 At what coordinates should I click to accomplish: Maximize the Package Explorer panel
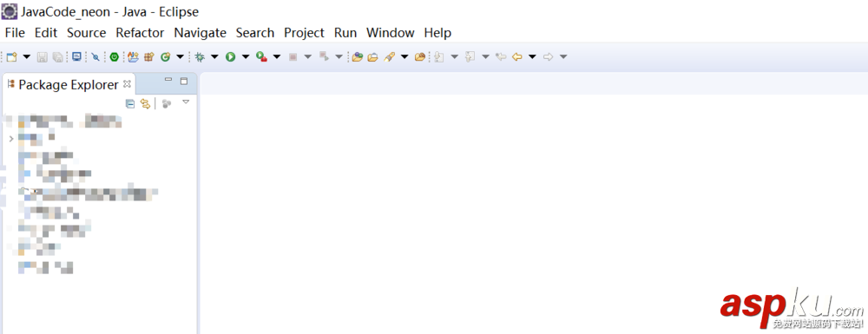click(x=184, y=81)
